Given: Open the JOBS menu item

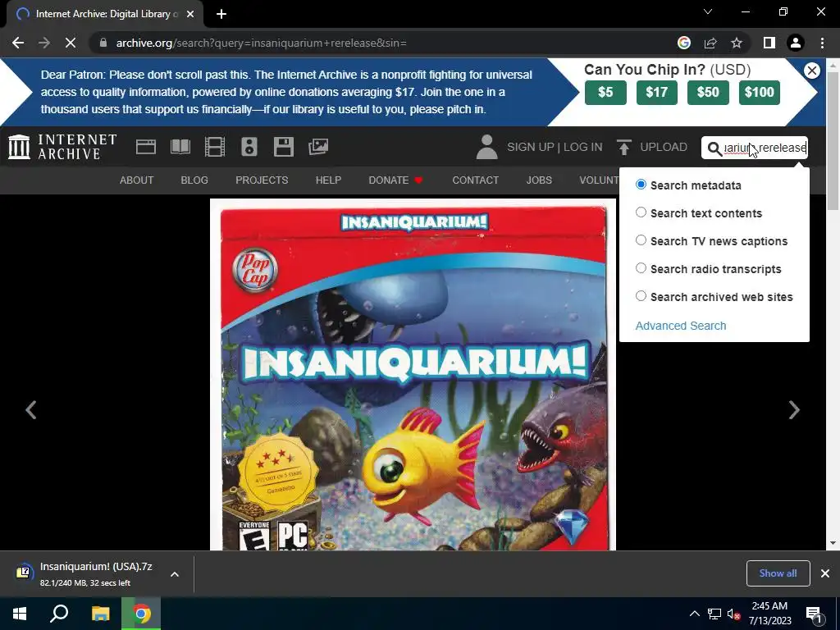Looking at the screenshot, I should point(539,180).
